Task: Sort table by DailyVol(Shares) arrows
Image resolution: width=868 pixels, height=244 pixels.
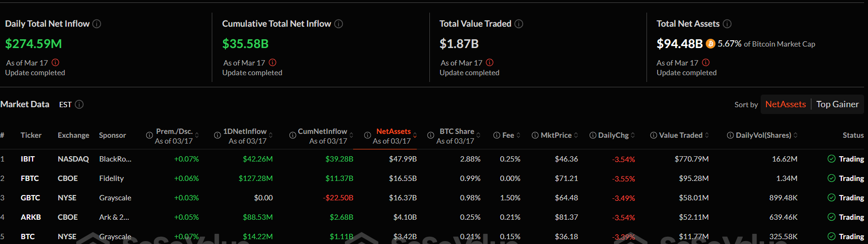Action: click(x=796, y=135)
